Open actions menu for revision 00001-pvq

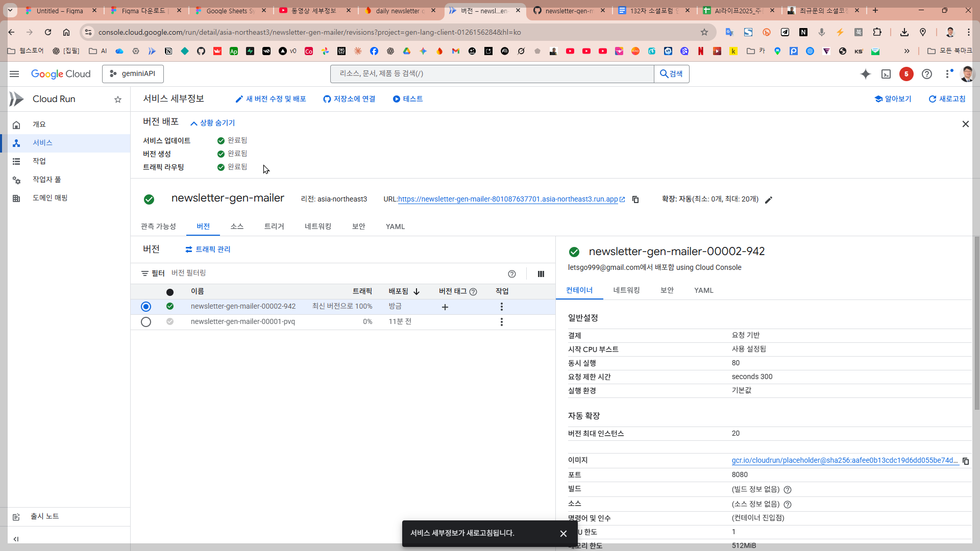click(502, 322)
